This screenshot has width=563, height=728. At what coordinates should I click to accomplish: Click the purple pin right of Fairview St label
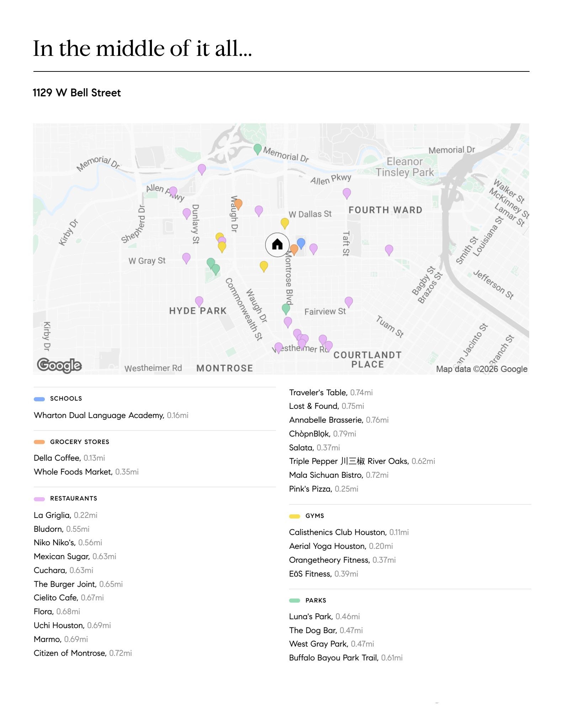click(x=349, y=302)
